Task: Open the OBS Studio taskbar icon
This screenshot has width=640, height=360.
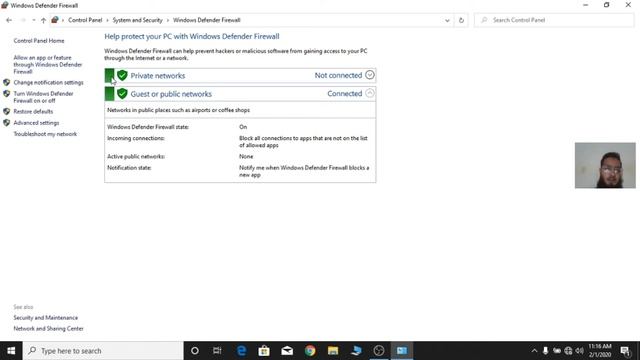Action: (379, 351)
